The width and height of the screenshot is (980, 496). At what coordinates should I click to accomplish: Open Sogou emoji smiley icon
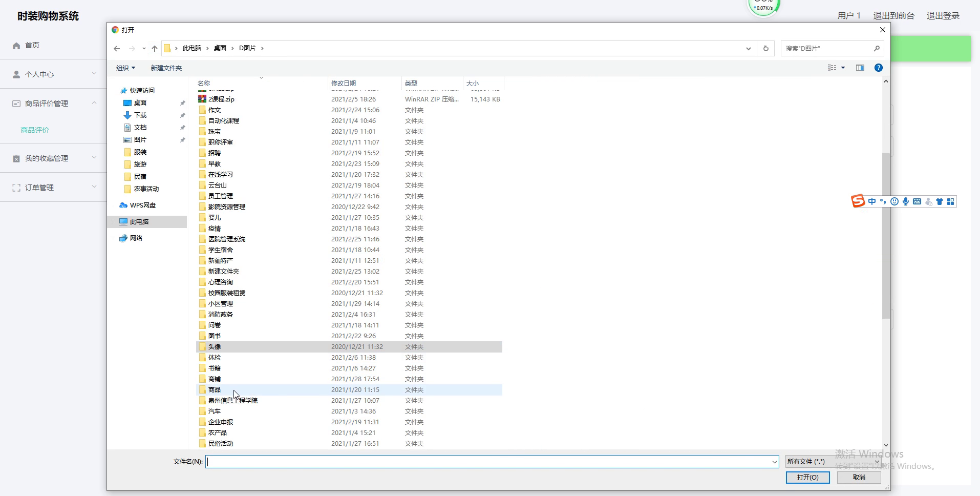tap(894, 201)
